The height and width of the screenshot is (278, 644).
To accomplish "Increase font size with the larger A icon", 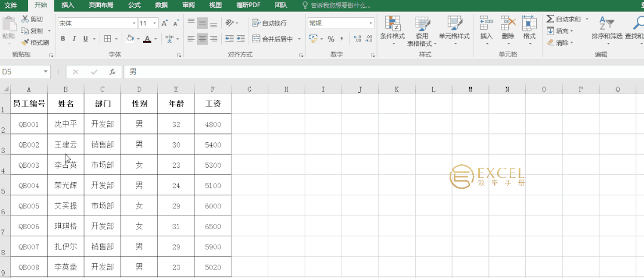I will click(x=165, y=23).
